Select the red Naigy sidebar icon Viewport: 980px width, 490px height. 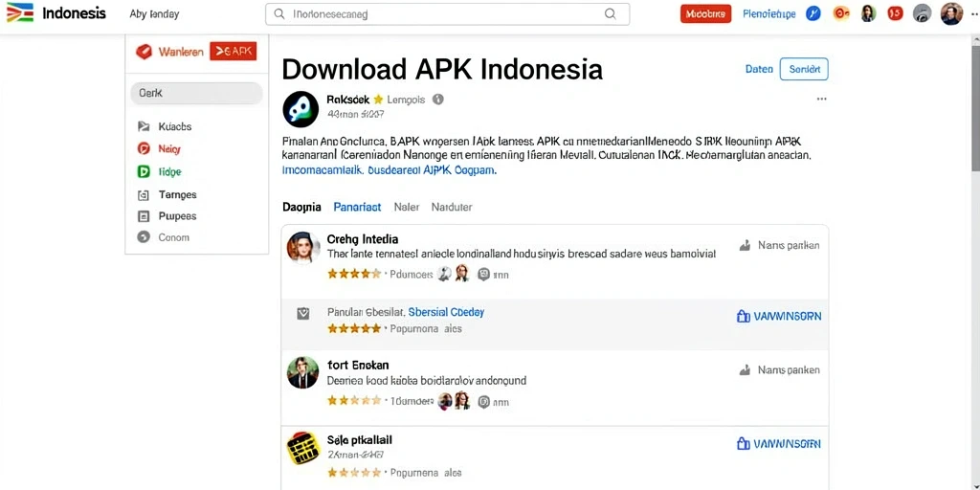(144, 148)
